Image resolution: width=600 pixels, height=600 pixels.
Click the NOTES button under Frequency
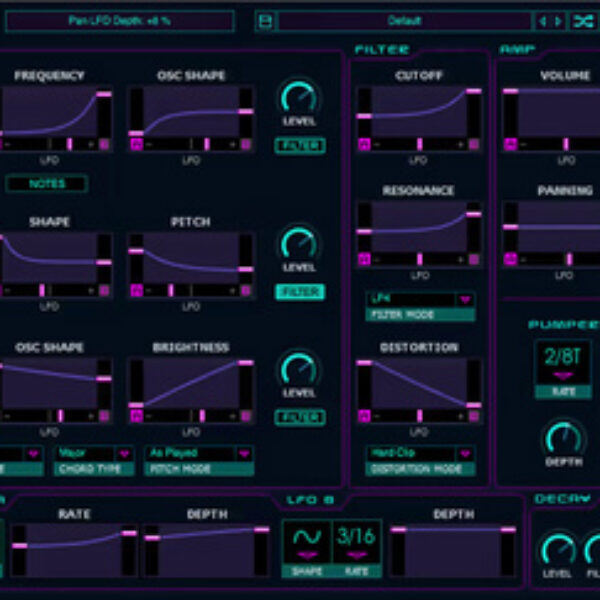point(47,184)
